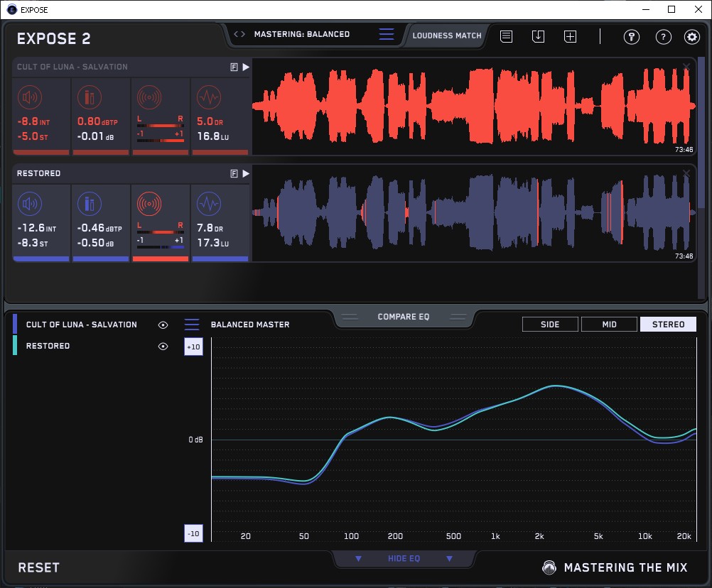
Task: Click the peak meter icon on Restored track
Action: [x=89, y=205]
